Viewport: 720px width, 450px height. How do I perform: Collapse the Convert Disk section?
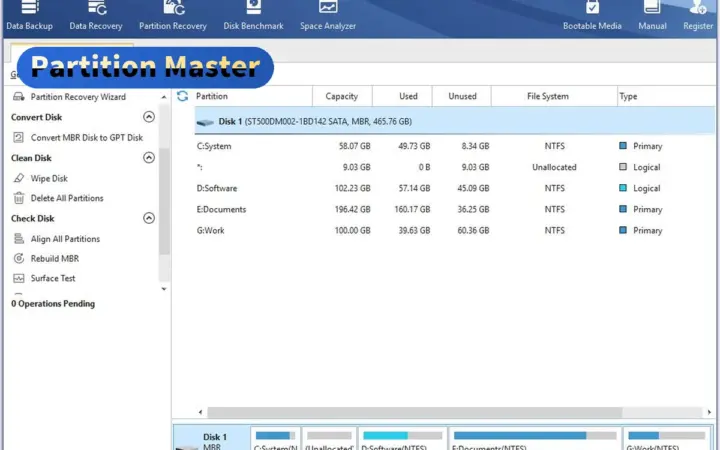pyautogui.click(x=149, y=117)
